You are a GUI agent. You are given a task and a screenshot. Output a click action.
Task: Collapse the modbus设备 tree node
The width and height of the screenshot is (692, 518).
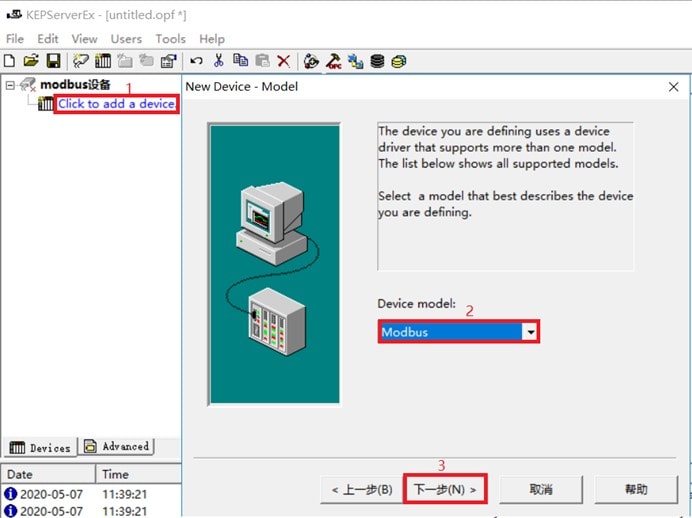click(x=10, y=85)
